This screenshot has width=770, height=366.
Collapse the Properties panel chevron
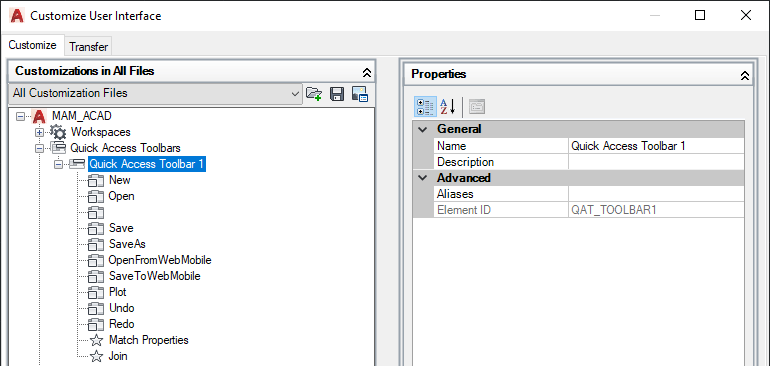click(x=745, y=76)
